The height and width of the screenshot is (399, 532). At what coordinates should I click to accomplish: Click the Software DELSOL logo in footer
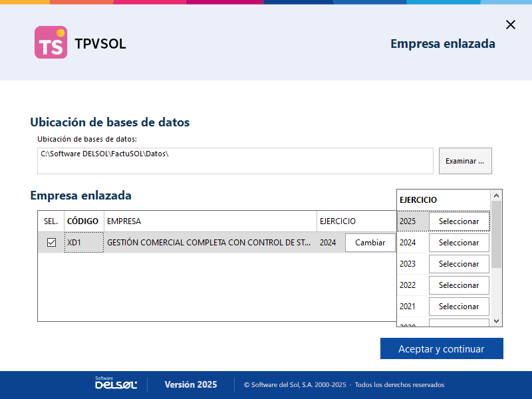point(116,383)
